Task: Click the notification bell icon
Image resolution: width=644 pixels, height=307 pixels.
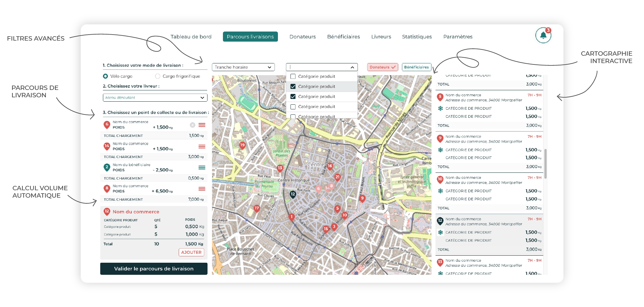Action: pos(543,35)
